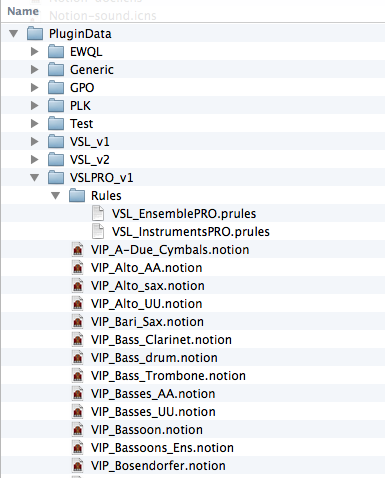The image size is (385, 478).
Task: Expand the GPO folder triangle
Action: (x=35, y=88)
